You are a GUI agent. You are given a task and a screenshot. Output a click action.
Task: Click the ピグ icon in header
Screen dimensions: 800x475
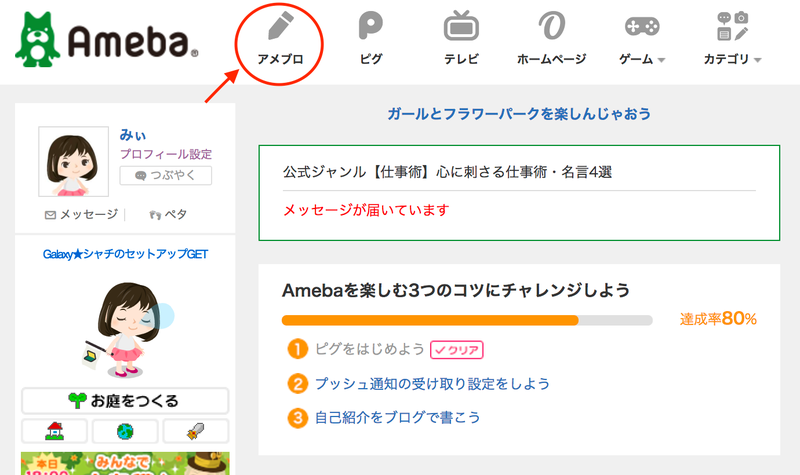370,26
